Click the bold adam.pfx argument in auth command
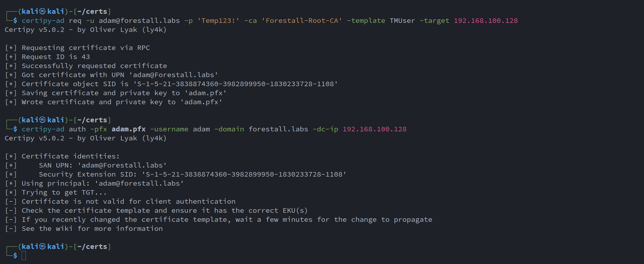The width and height of the screenshot is (644, 264). coord(128,129)
